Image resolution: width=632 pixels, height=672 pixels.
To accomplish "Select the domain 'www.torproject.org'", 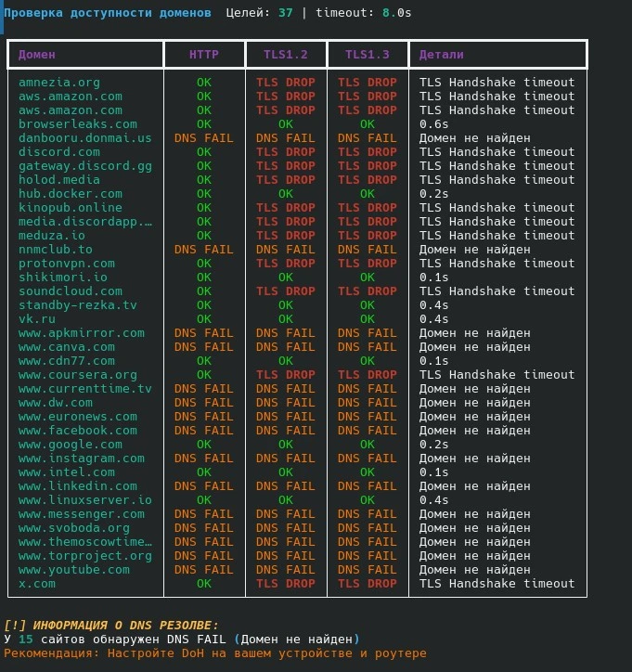I will [x=84, y=556].
